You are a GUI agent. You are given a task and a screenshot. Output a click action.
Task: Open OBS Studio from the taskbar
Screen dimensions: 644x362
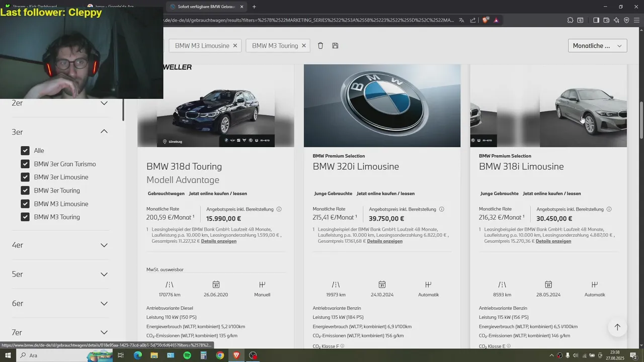point(253,355)
